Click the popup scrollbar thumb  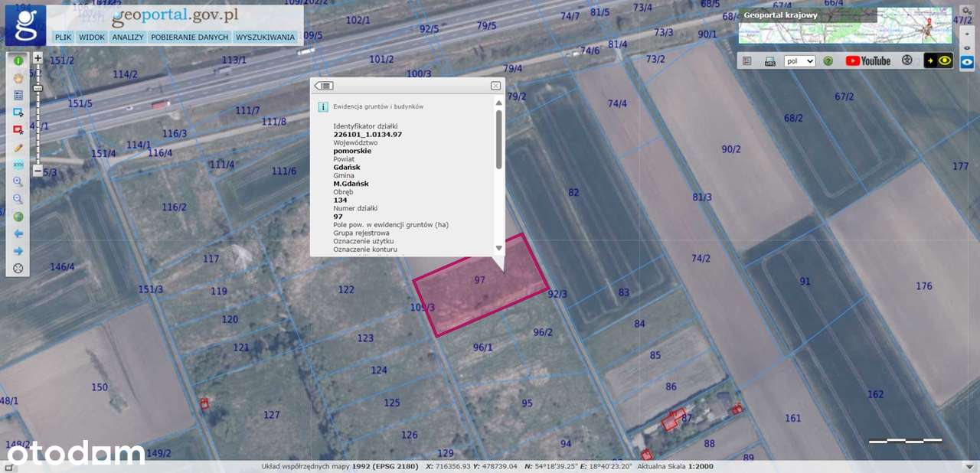499,139
